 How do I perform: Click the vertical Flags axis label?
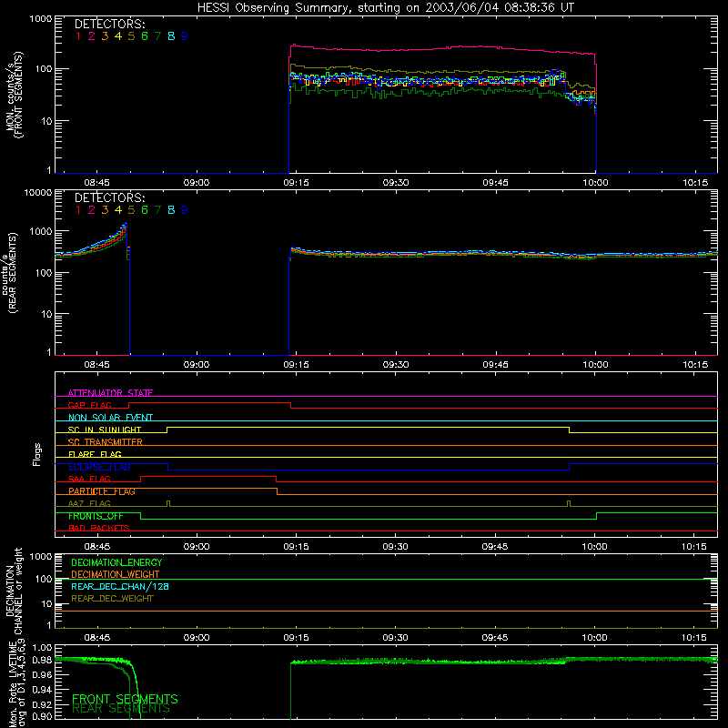pos(37,454)
